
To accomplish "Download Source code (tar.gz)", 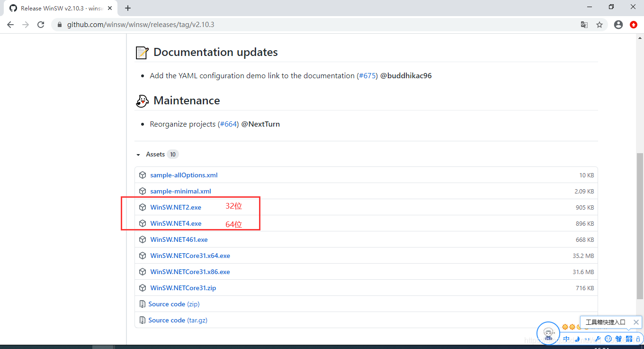I will click(178, 320).
